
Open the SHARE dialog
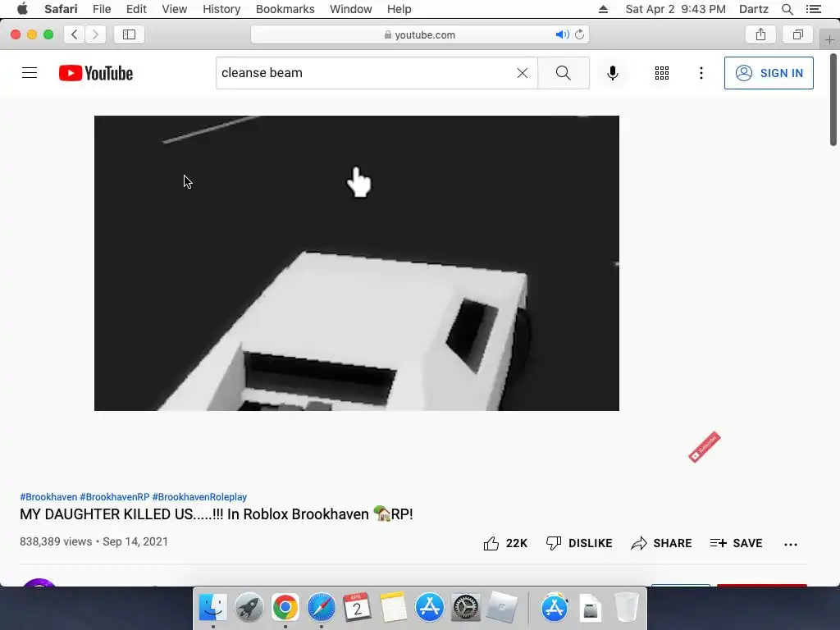point(661,543)
